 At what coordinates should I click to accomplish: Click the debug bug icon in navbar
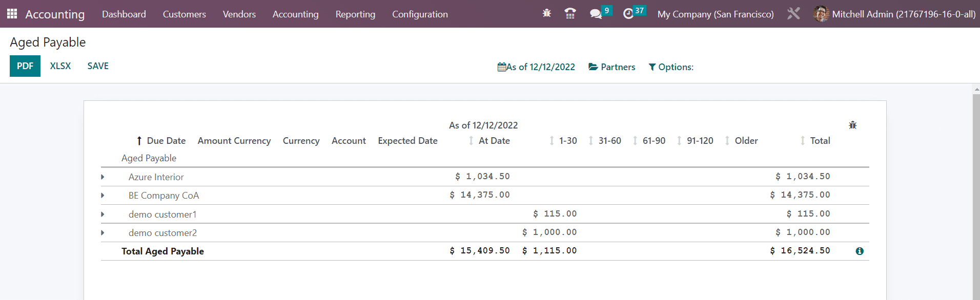click(x=546, y=14)
